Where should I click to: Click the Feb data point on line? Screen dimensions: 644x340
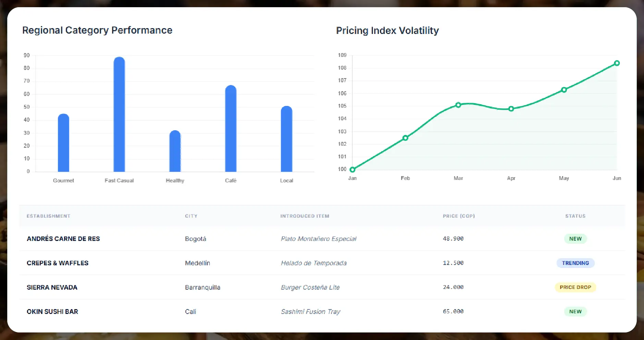tap(405, 138)
